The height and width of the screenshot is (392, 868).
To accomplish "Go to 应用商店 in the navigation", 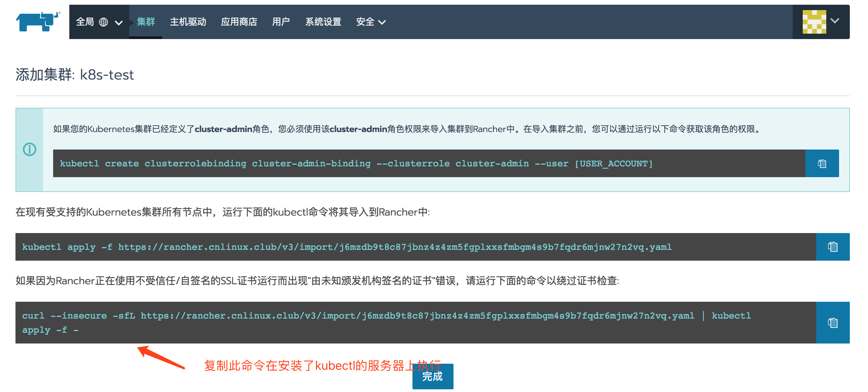I will [239, 22].
